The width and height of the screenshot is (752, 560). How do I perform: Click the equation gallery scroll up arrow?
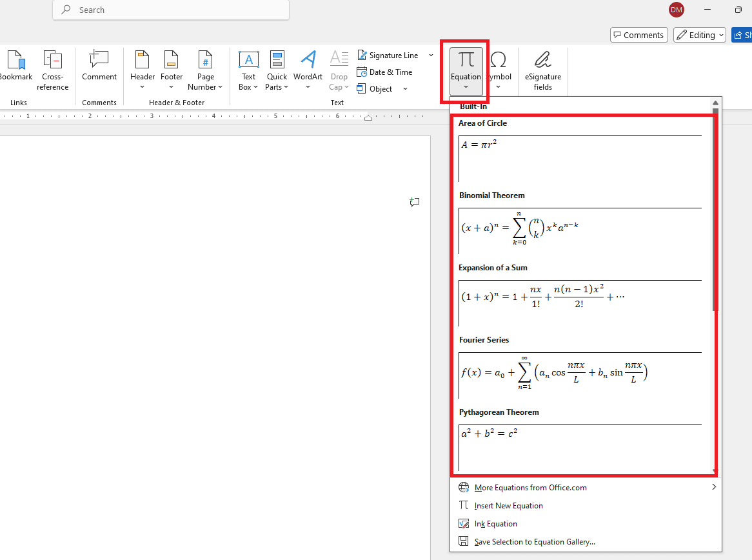pos(715,103)
